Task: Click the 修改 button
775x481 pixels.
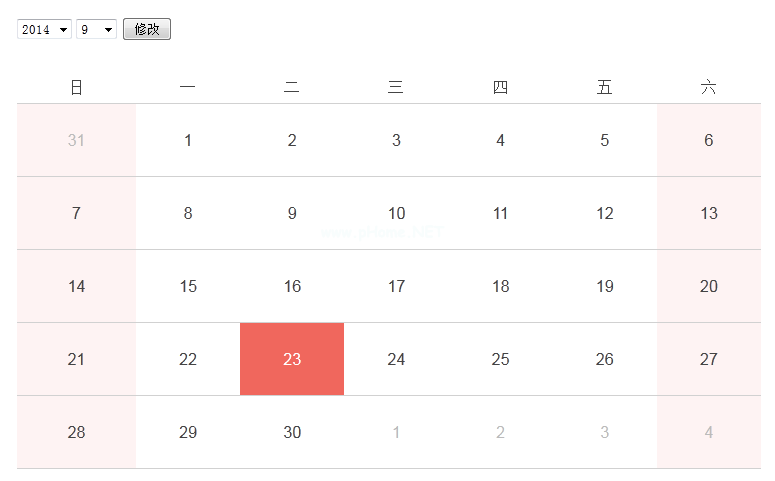Action: click(x=147, y=30)
